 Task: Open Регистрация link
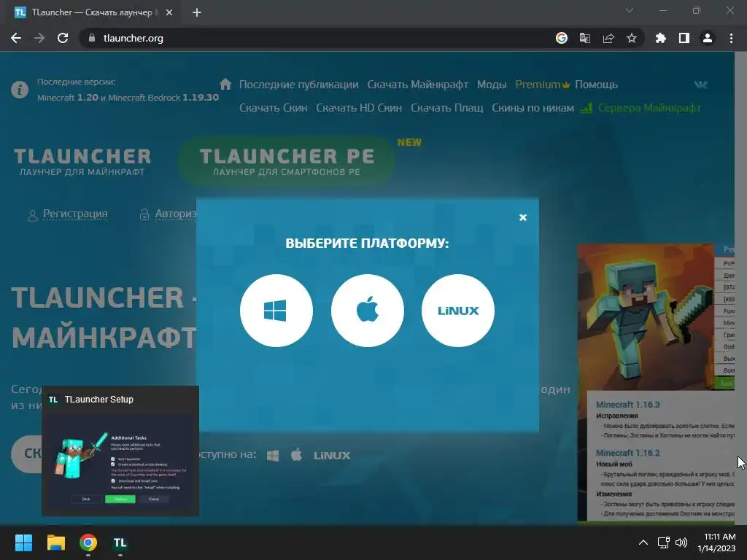point(68,214)
